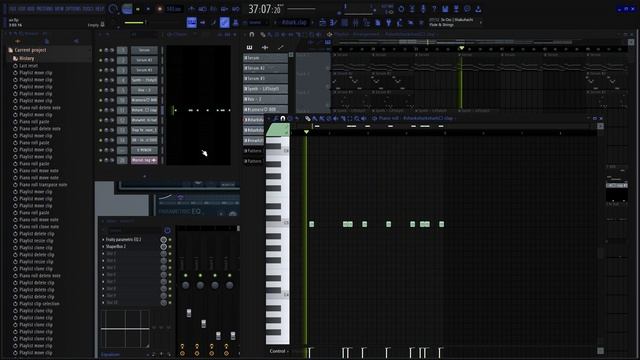640x360 pixels.
Task: Open the pink last channel in rack
Action: tap(144, 160)
